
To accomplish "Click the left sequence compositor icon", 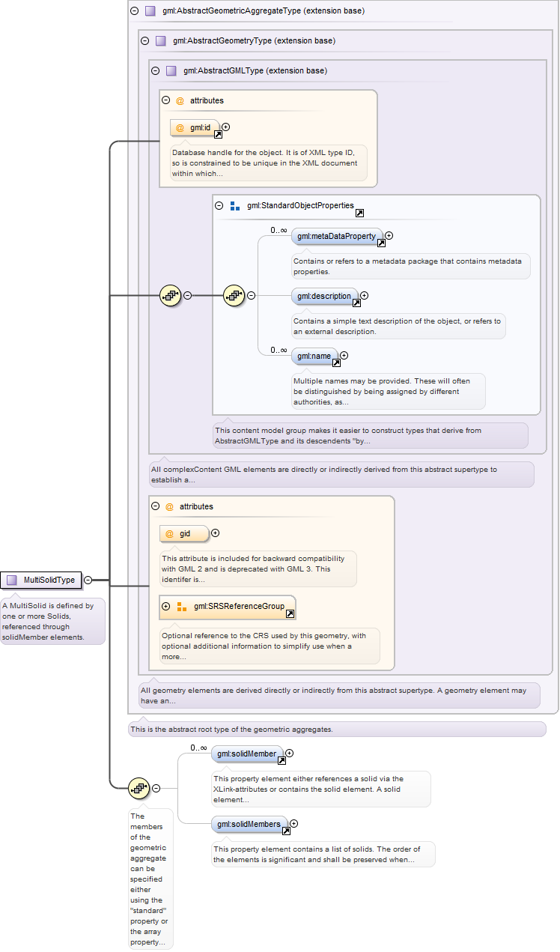I will coord(171,295).
